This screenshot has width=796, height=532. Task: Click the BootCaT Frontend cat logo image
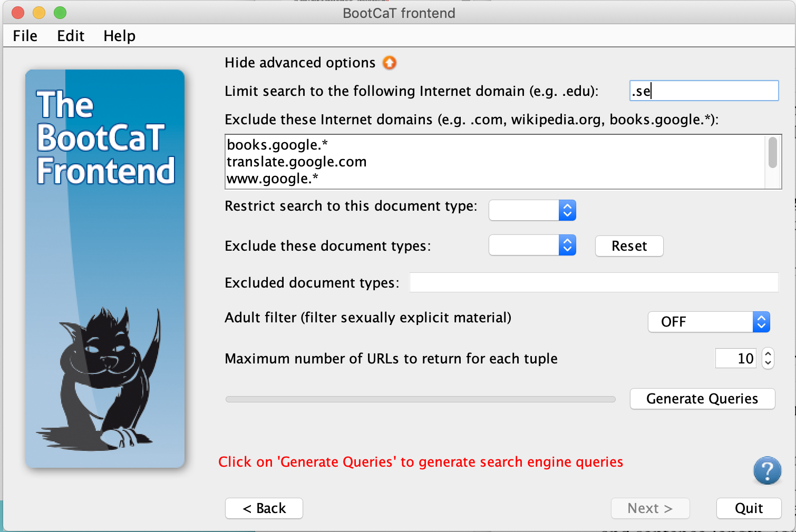pos(105,269)
